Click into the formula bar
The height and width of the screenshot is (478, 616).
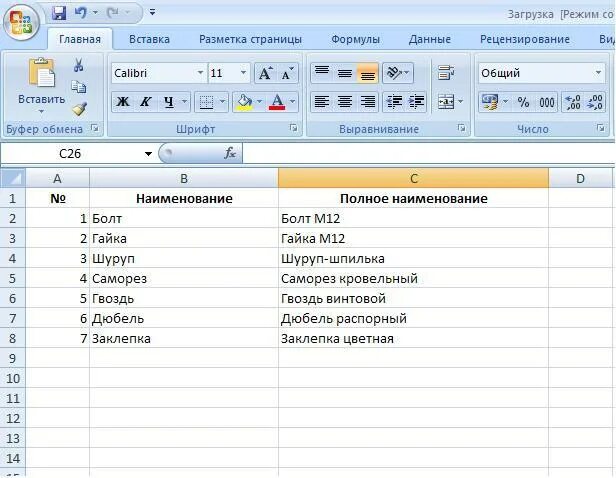(428, 154)
